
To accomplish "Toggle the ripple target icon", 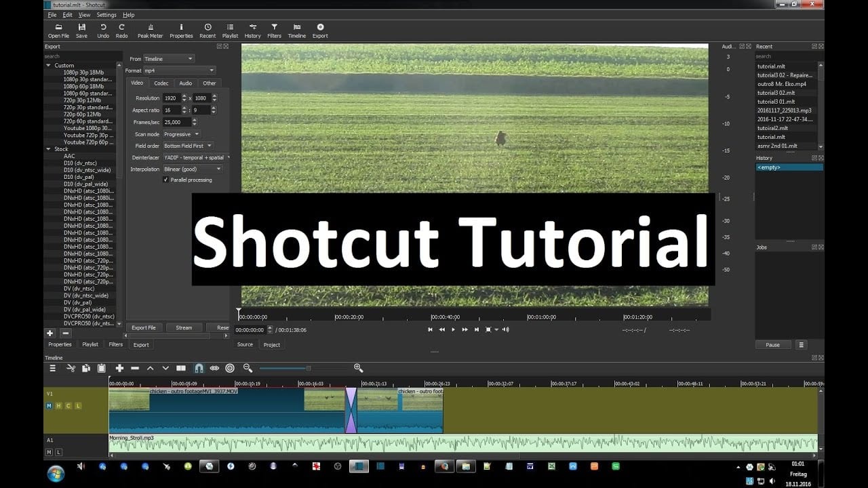I will [x=230, y=368].
